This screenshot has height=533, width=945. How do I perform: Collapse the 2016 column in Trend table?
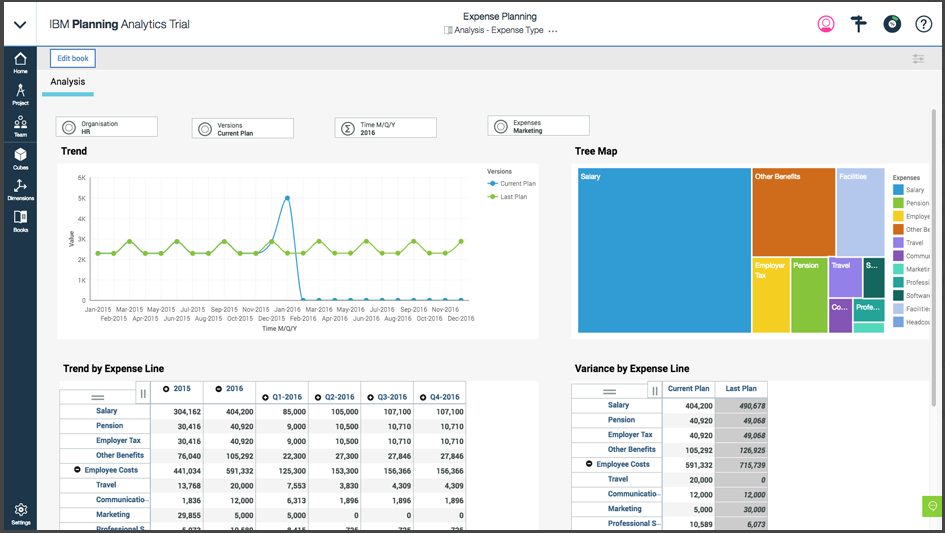[x=219, y=389]
